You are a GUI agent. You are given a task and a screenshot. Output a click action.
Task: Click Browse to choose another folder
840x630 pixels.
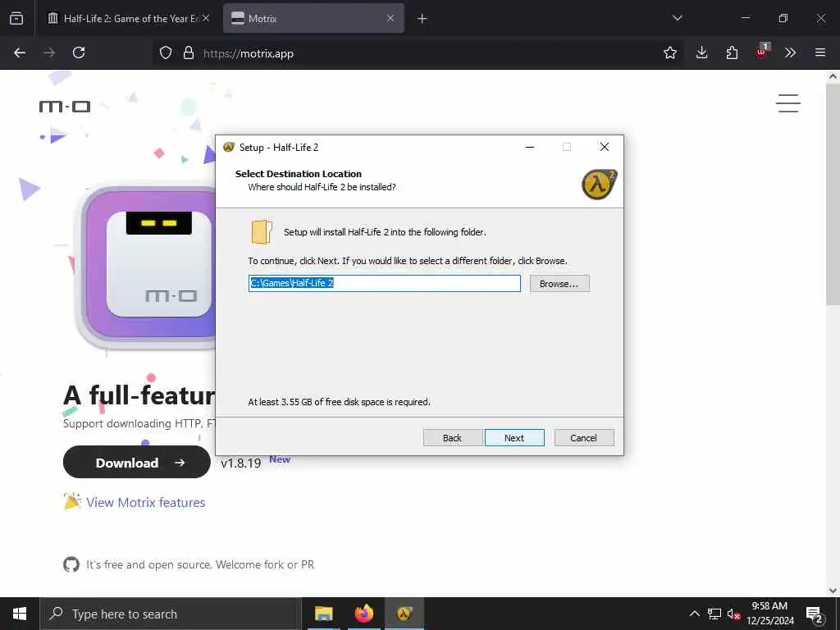pyautogui.click(x=559, y=283)
